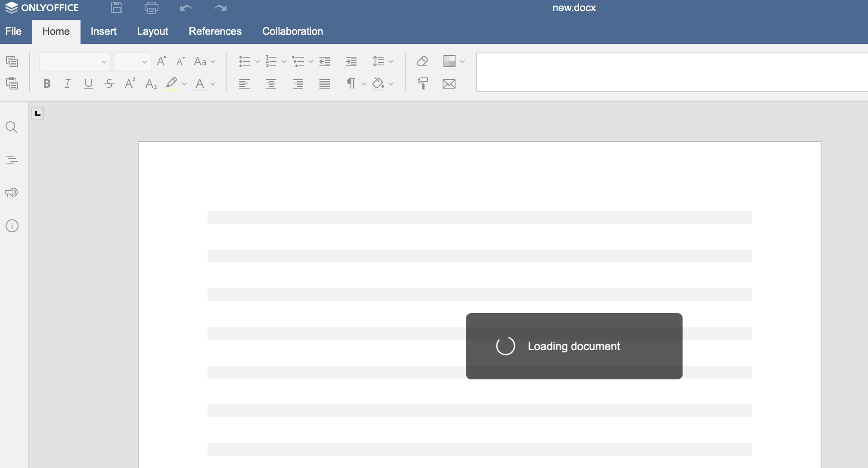This screenshot has height=468, width=868.
Task: Click the Paste icon in toolbar
Action: [x=12, y=83]
